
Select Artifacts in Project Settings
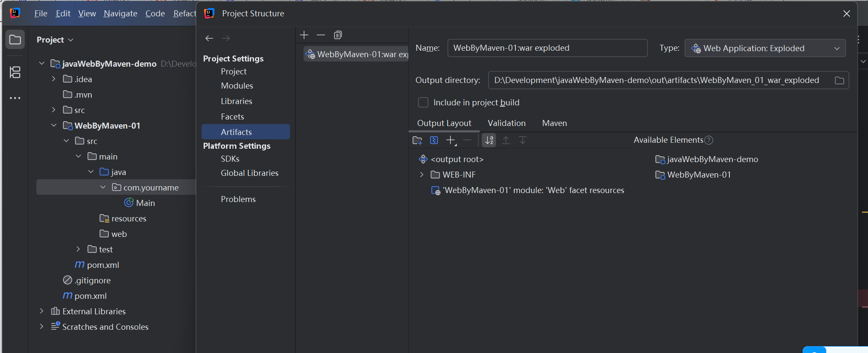pyautogui.click(x=246, y=132)
